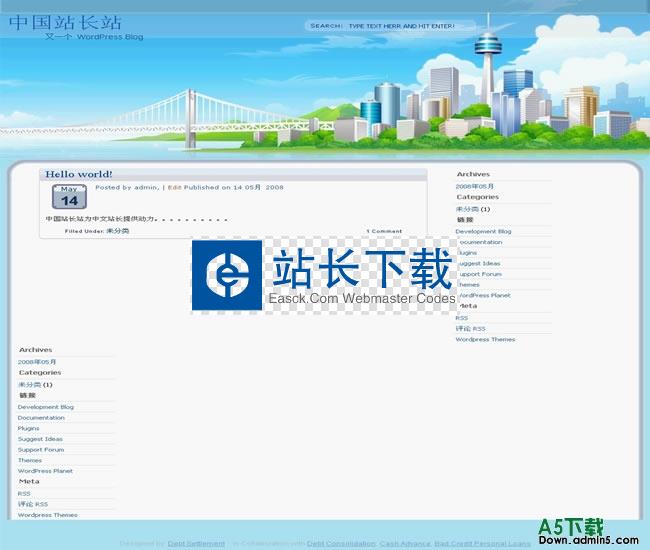Open Cash Advance footer link
This screenshot has width=650, height=550.
tap(404, 544)
